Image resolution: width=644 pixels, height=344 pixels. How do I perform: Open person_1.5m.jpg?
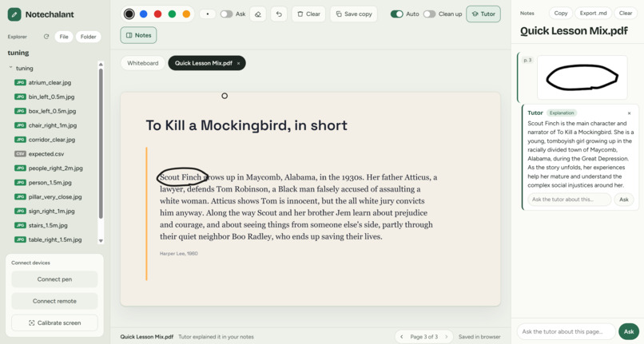click(x=50, y=183)
